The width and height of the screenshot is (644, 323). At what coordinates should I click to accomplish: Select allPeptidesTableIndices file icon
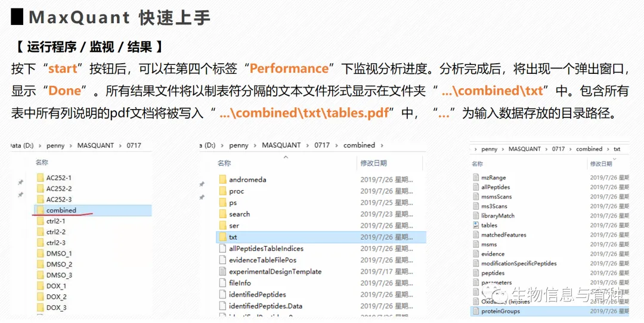pyautogui.click(x=222, y=249)
